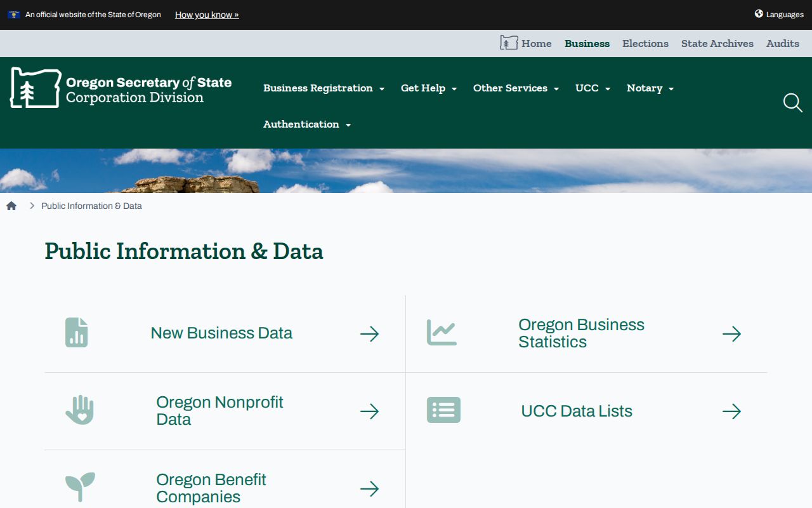Click the UCC Data Lists list icon
Screen dimensions: 812x508
click(x=443, y=410)
